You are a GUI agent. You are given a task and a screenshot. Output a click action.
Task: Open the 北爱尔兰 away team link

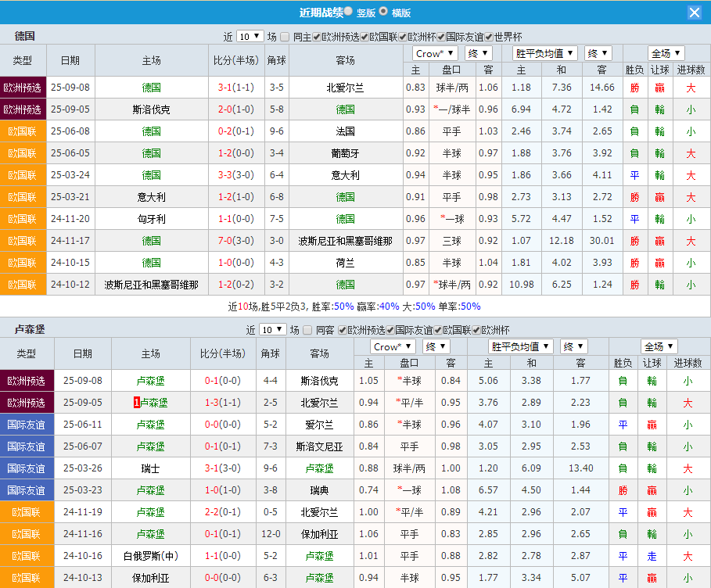[x=345, y=88]
